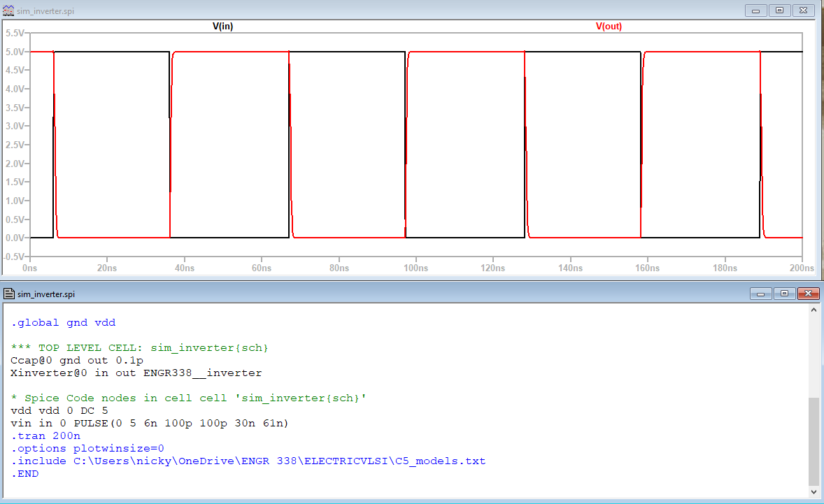Click the 2.0V label on the vertical axis
824x504 pixels.
(x=15, y=164)
